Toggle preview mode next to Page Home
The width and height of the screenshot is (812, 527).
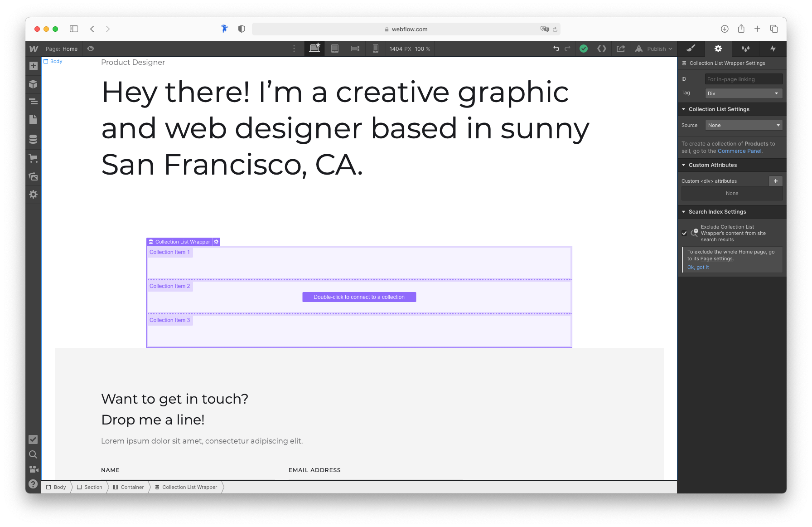[90, 49]
